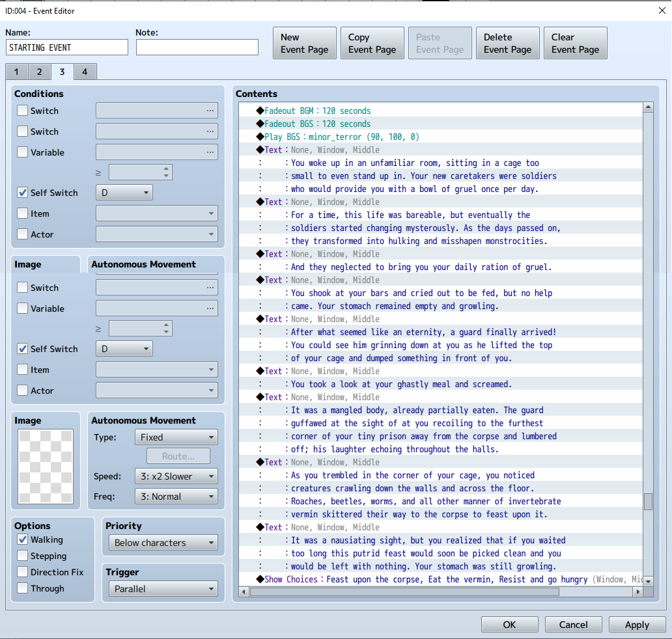Click the Variable value spinner in Conditions panel
This screenshot has width=672, height=639.
[141, 172]
